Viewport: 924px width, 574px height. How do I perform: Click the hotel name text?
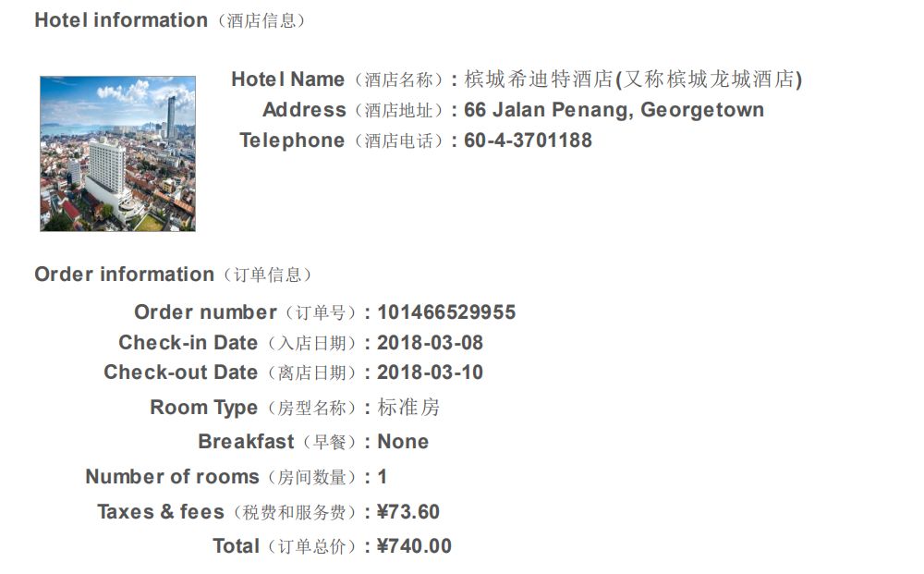tap(633, 79)
